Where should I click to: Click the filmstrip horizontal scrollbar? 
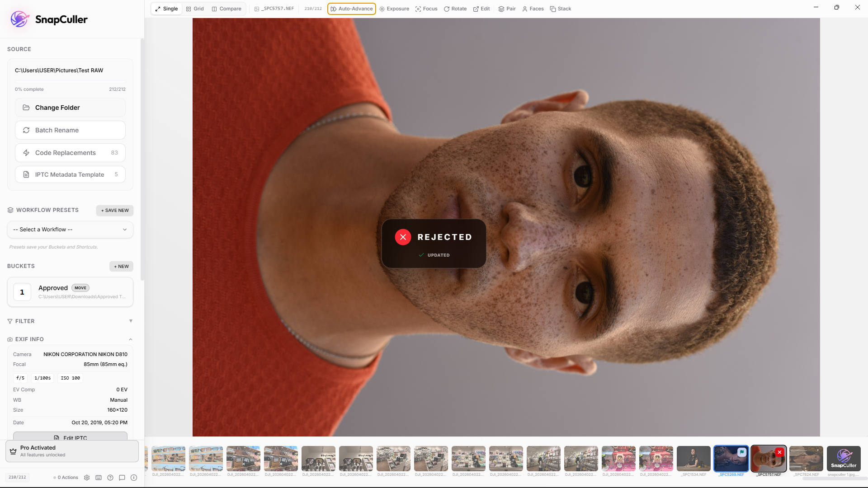click(834, 478)
